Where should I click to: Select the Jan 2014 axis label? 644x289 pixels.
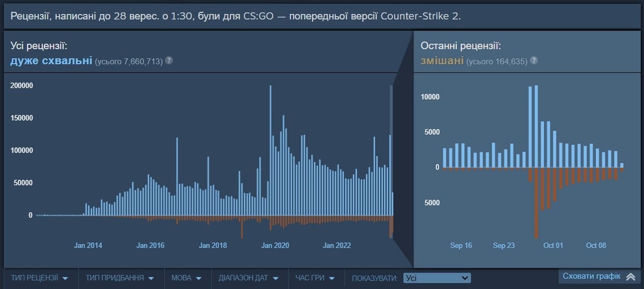[x=88, y=246]
